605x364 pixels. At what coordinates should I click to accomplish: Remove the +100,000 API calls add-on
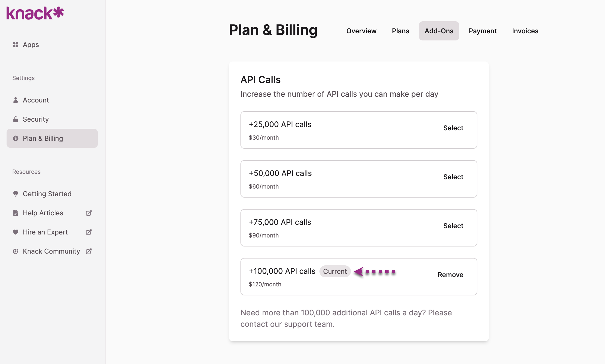tap(450, 275)
